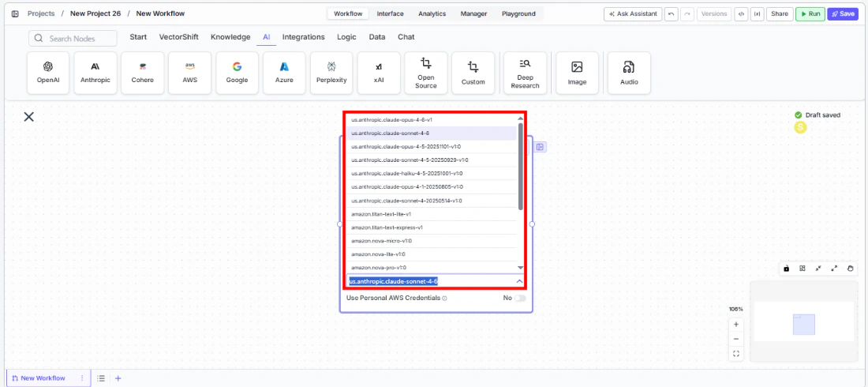
Task: Add an AWS node
Action: click(190, 73)
